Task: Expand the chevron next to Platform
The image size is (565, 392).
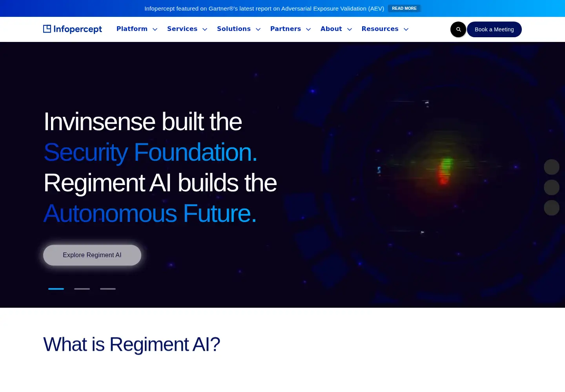Action: (x=155, y=29)
